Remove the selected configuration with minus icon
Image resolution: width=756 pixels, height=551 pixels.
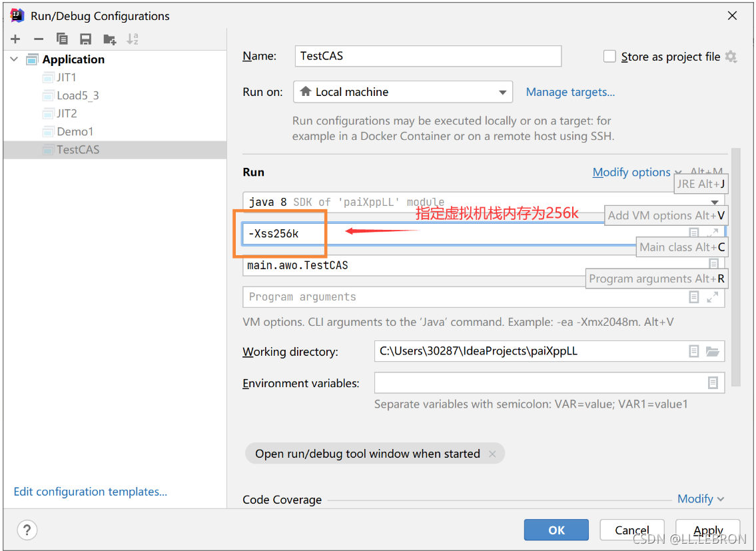coord(39,39)
